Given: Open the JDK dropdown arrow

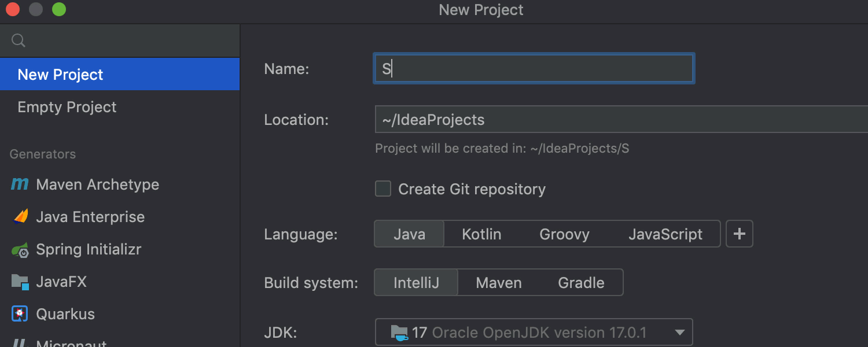Looking at the screenshot, I should pyautogui.click(x=679, y=333).
